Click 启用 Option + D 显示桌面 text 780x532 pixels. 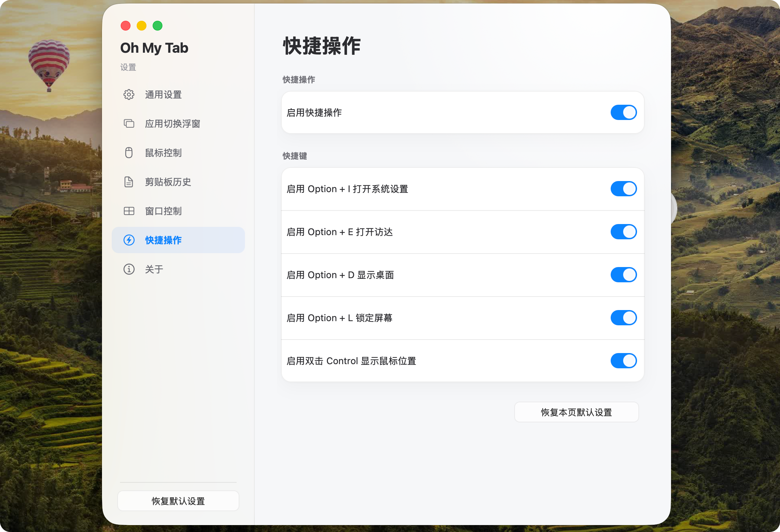click(x=340, y=275)
